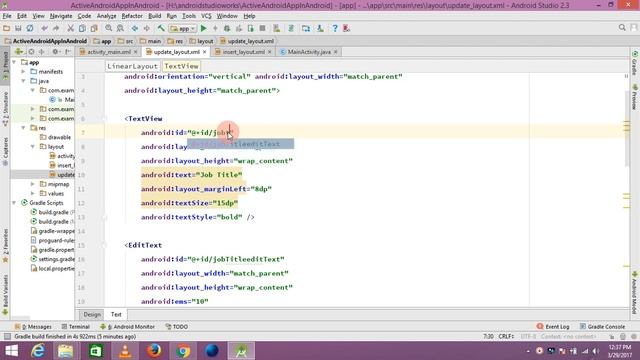Image resolution: width=640 pixels, height=360 pixels.
Task: Open the Gradle Console
Action: tap(602, 327)
